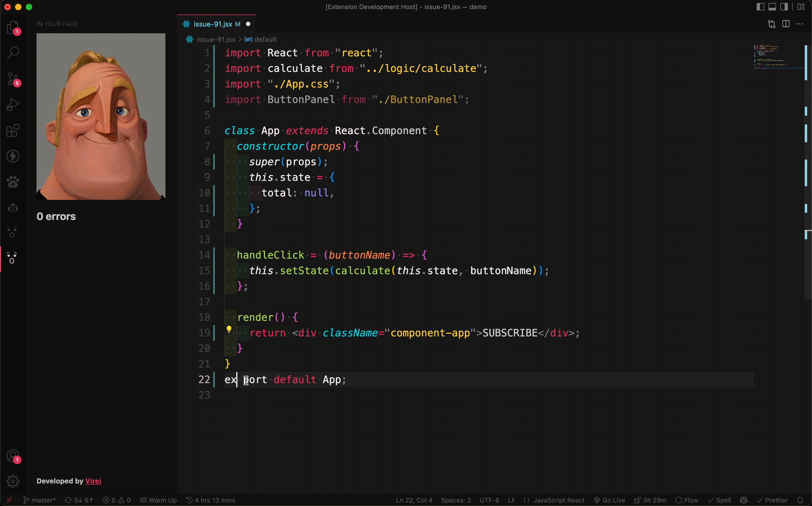The image size is (812, 506).
Task: Click the split editor right icon
Action: tap(786, 24)
